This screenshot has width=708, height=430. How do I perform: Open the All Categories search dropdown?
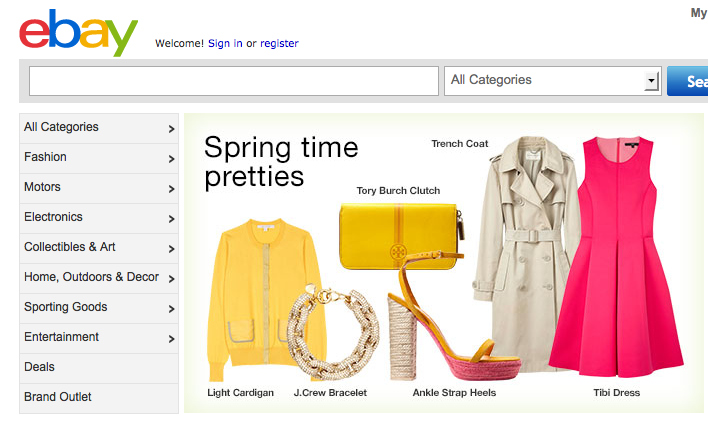(553, 81)
